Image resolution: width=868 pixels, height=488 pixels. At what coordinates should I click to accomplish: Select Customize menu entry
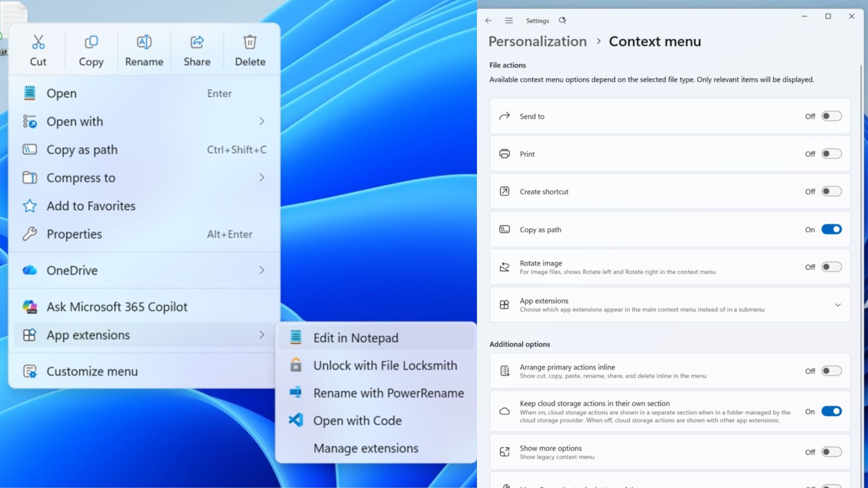144,371
